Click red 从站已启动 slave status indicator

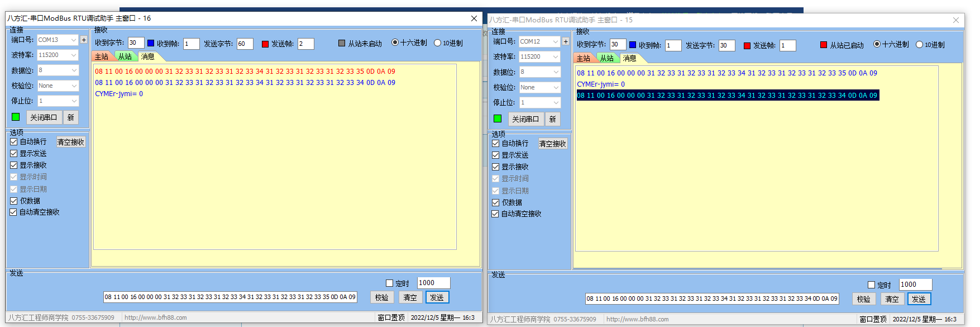tap(824, 45)
